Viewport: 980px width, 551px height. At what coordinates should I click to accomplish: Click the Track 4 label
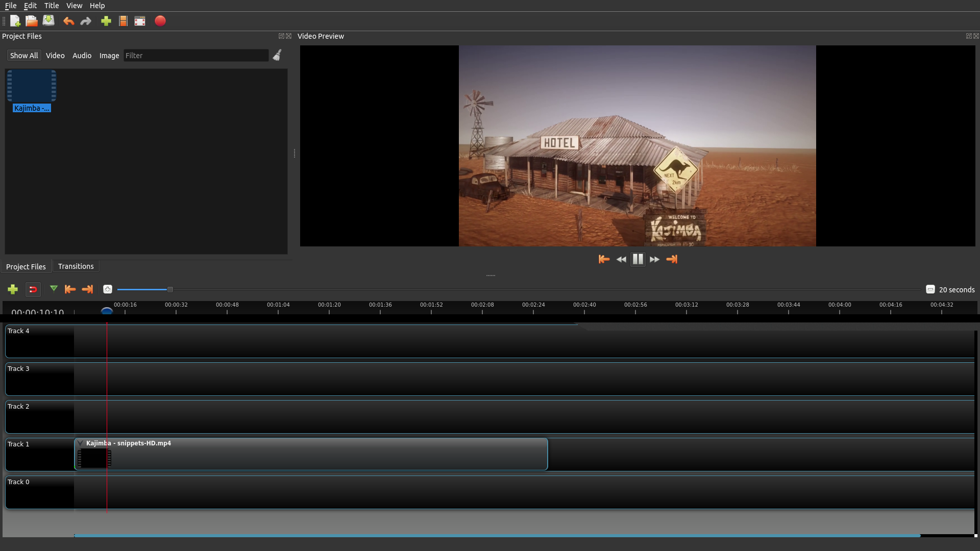click(18, 331)
